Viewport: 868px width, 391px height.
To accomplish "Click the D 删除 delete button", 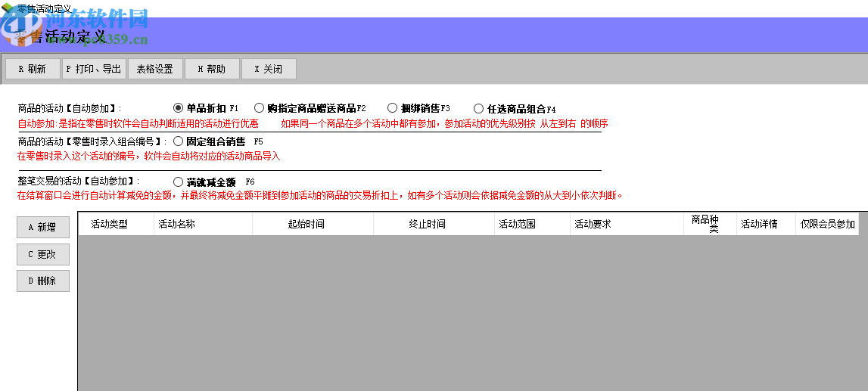I will 43,281.
